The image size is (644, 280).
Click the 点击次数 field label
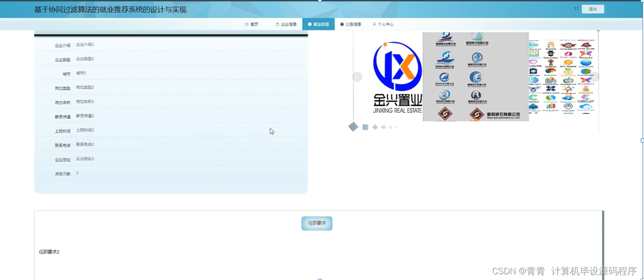point(62,174)
